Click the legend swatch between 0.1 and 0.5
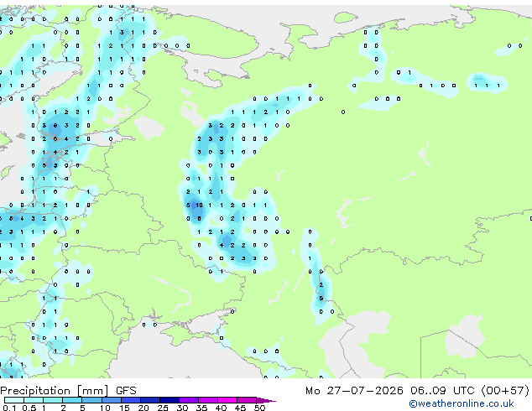This screenshot has width=532, height=411. [x=14, y=400]
